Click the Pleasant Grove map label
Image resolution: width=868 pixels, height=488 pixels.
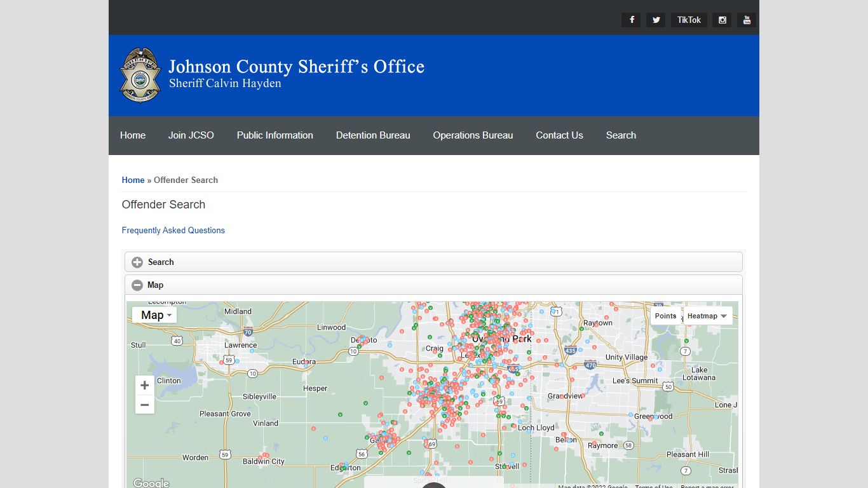[225, 414]
